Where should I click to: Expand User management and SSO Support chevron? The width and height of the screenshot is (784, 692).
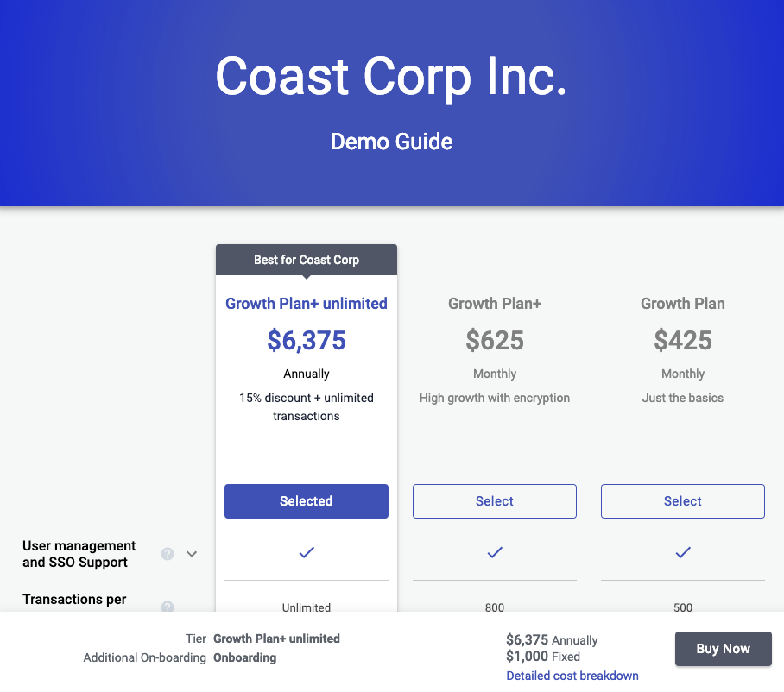coord(192,554)
